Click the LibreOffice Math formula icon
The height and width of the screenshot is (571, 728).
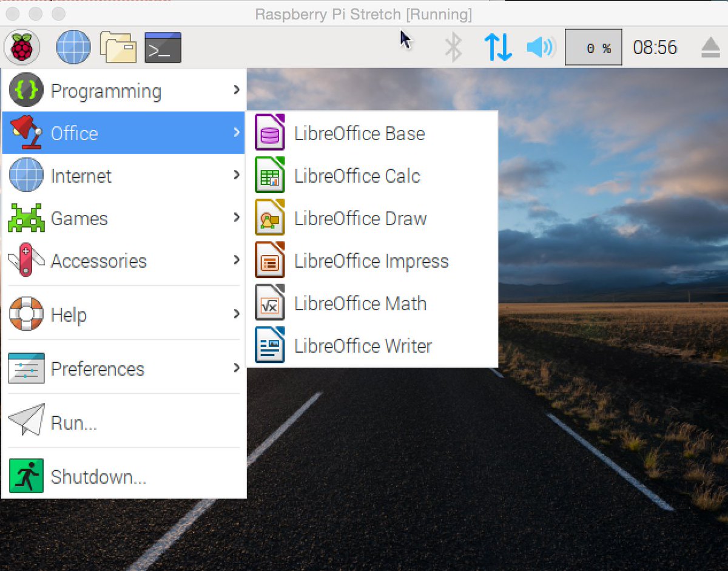click(270, 302)
